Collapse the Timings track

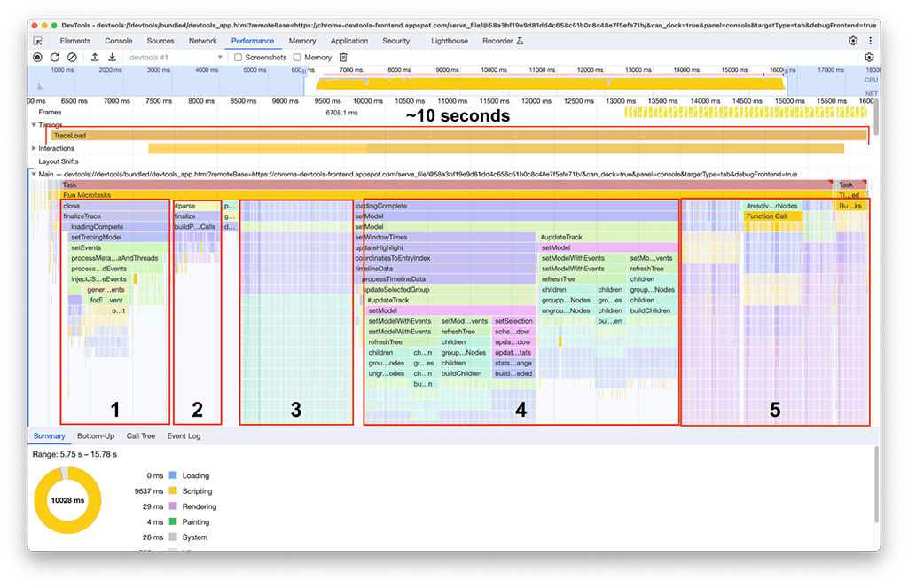point(34,124)
